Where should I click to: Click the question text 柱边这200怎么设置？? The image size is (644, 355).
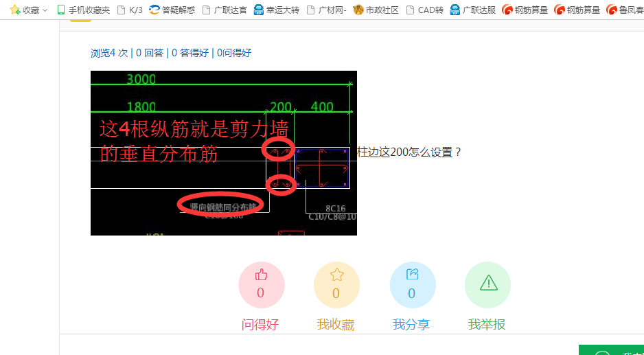click(409, 152)
